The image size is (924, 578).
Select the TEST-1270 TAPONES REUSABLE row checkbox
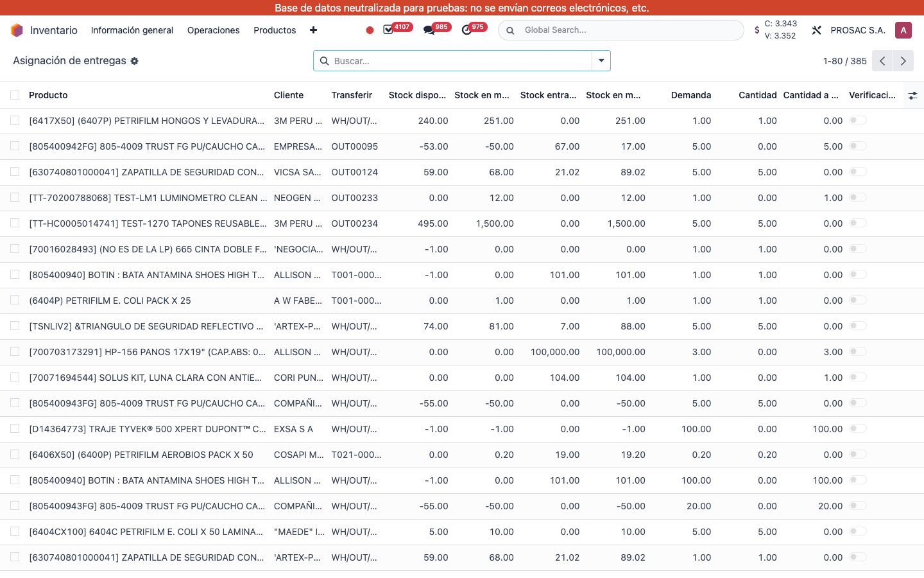click(15, 223)
